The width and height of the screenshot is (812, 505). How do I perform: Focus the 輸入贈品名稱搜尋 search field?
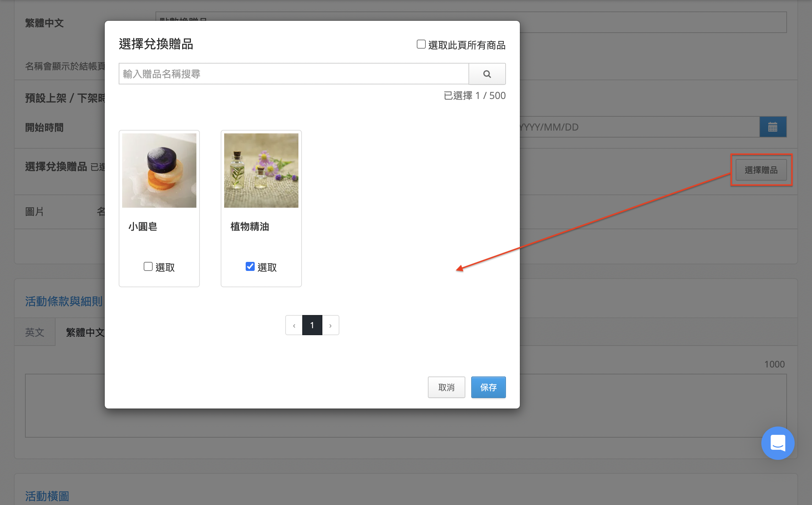294,74
